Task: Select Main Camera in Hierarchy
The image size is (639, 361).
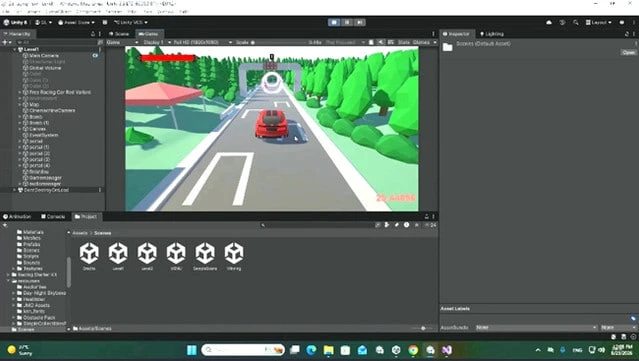Action: click(x=44, y=55)
